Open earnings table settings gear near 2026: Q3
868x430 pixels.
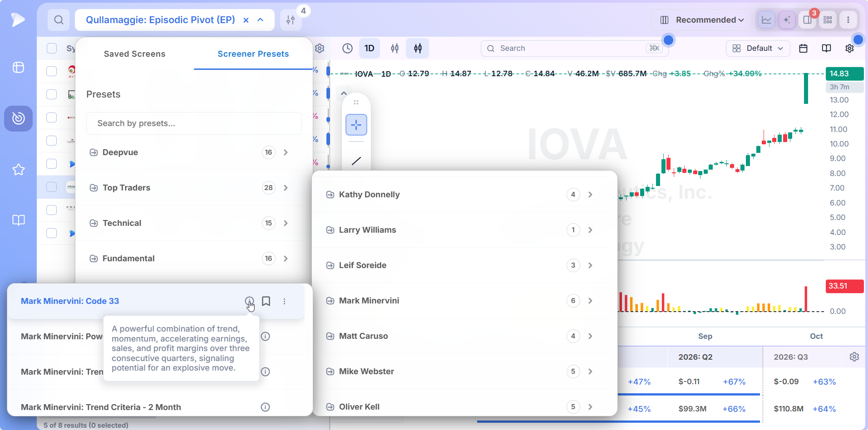[x=854, y=357]
